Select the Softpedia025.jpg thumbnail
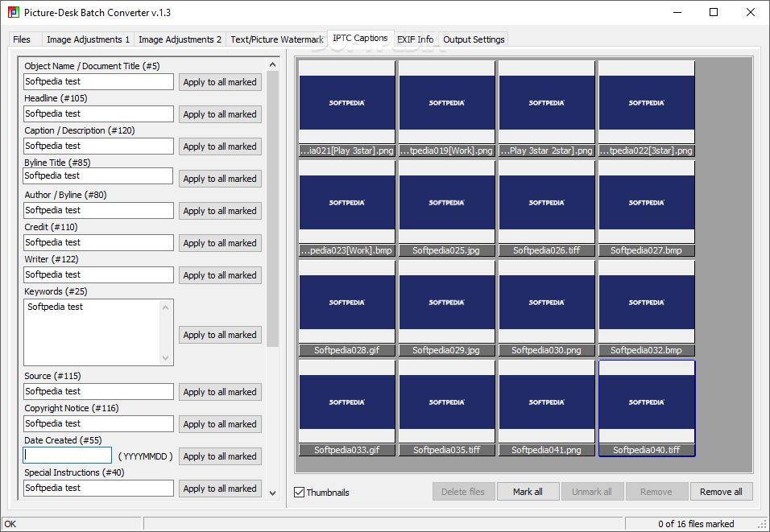This screenshot has width=770, height=532. pos(447,208)
